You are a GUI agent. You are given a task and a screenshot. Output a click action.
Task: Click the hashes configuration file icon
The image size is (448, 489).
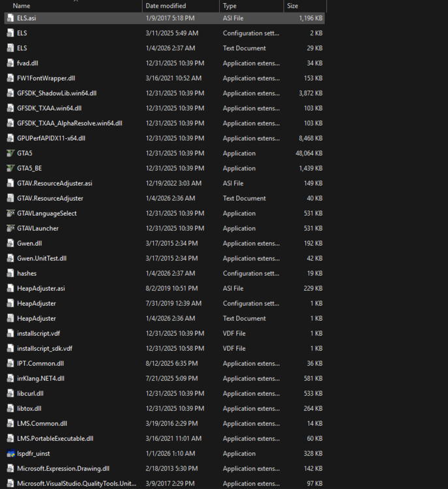pos(10,273)
